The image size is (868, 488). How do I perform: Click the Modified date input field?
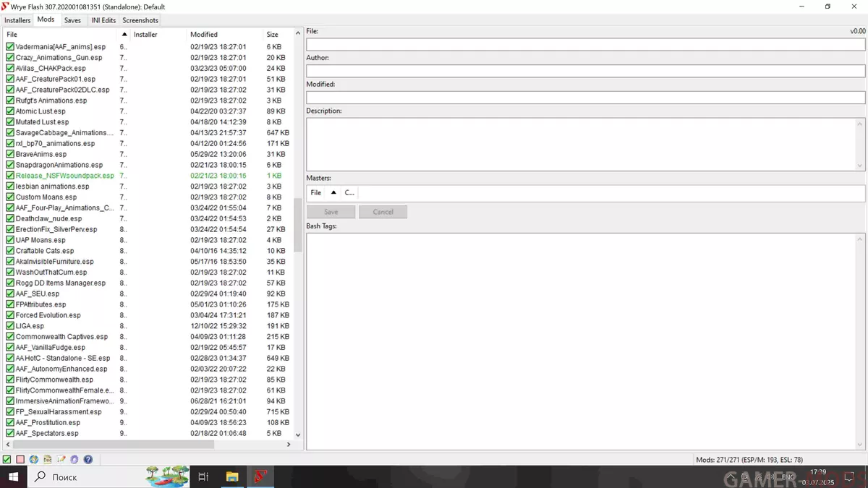(x=585, y=98)
